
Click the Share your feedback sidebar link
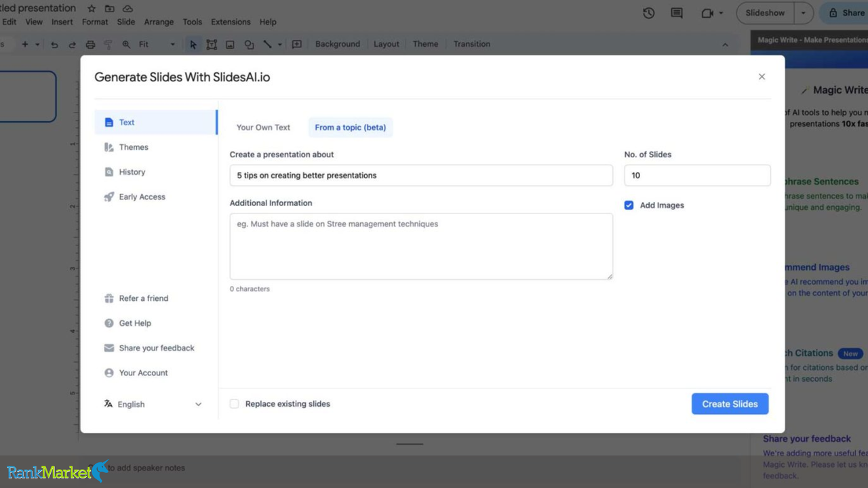pyautogui.click(x=157, y=348)
